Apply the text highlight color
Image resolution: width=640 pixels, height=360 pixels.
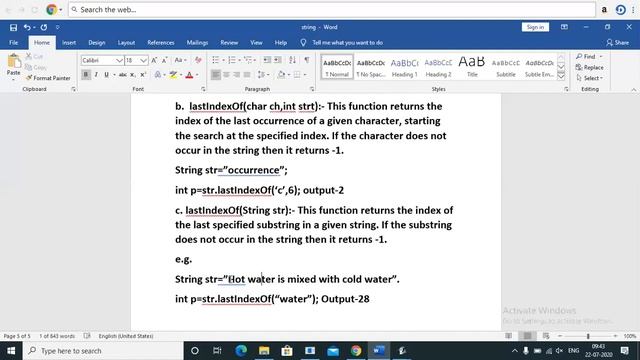point(173,75)
